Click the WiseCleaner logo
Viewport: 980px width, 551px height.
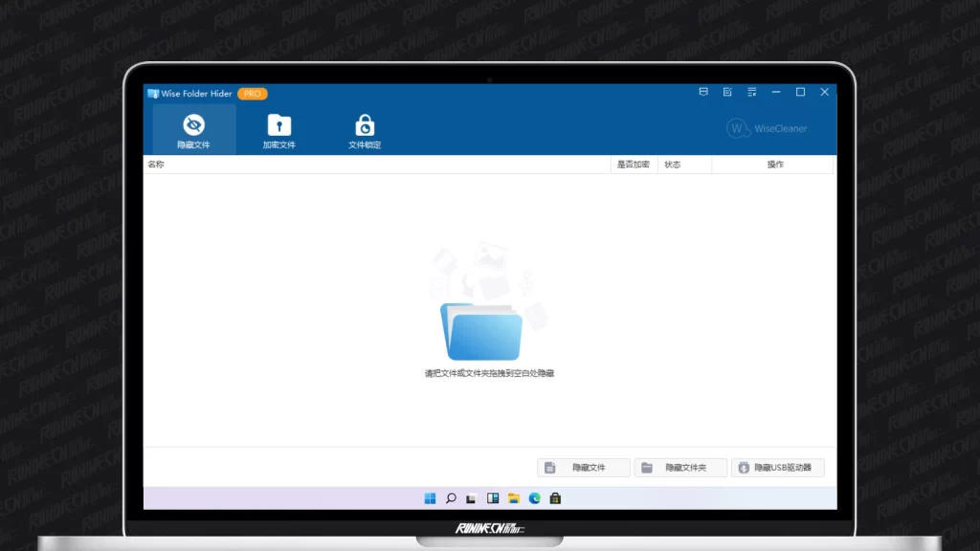click(768, 128)
